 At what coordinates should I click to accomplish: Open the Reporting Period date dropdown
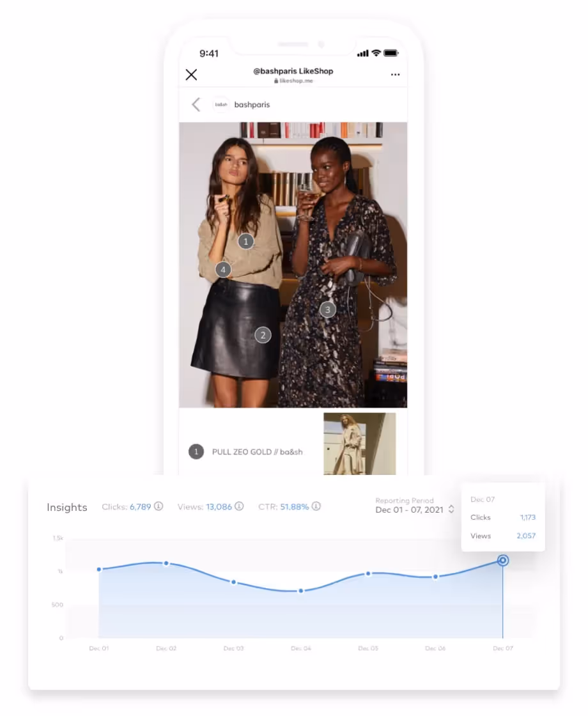pos(415,506)
